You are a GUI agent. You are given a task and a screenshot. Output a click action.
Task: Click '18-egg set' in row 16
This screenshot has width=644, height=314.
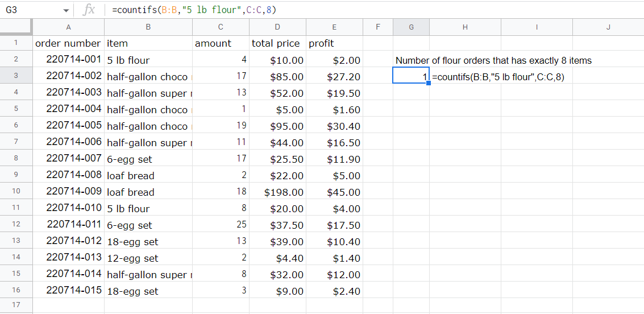(148, 290)
